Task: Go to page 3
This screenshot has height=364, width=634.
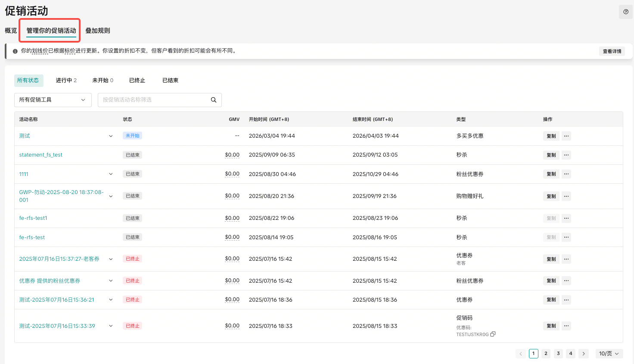Action: click(x=558, y=354)
